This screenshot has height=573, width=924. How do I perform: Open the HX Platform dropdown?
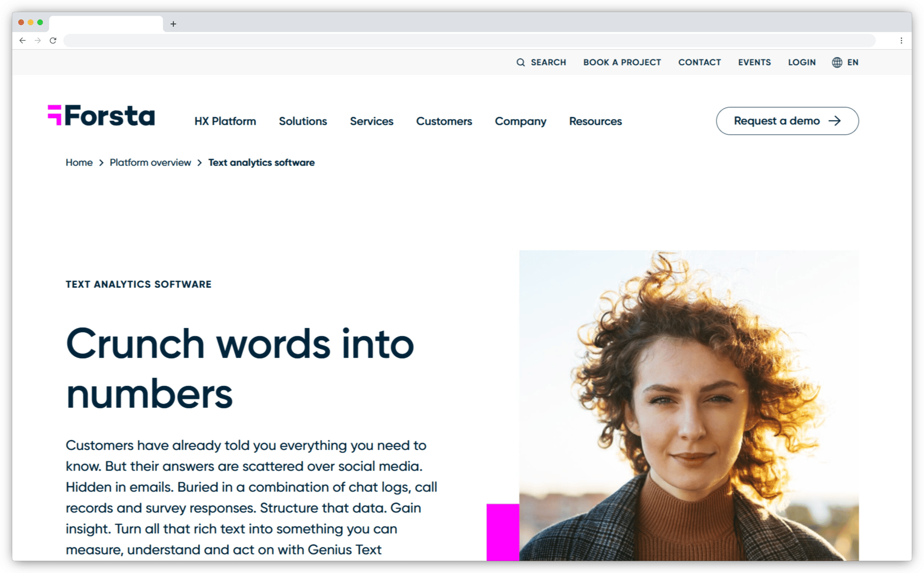click(x=224, y=121)
